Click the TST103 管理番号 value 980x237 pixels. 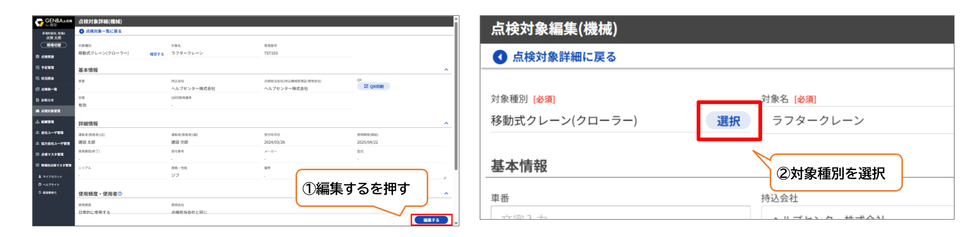(x=271, y=53)
